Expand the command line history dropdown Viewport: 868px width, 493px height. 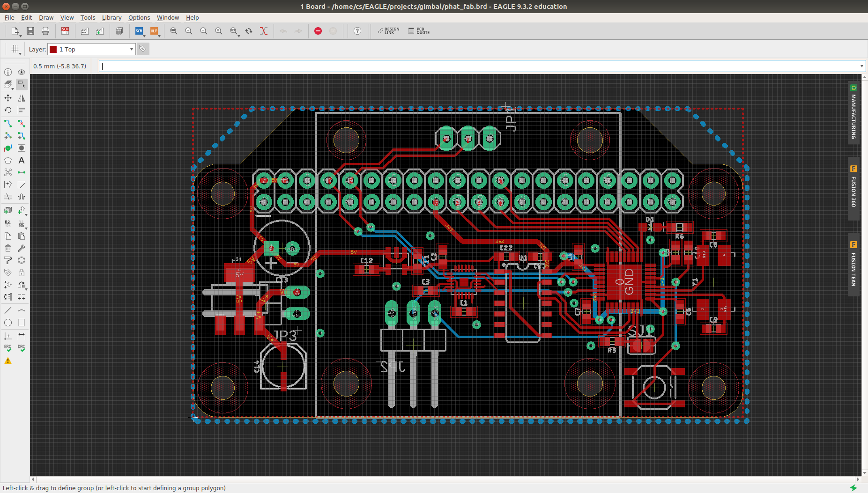[861, 66]
